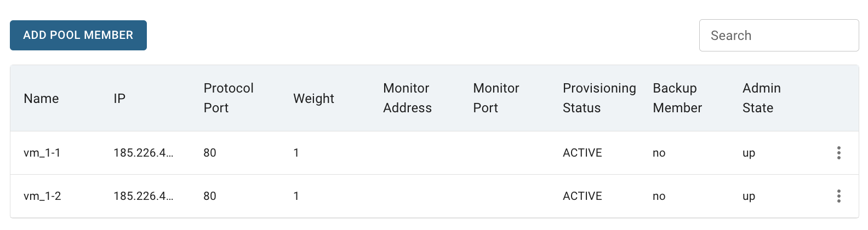The width and height of the screenshot is (868, 230).
Task: Sort table by Name column header
Action: [x=41, y=99]
